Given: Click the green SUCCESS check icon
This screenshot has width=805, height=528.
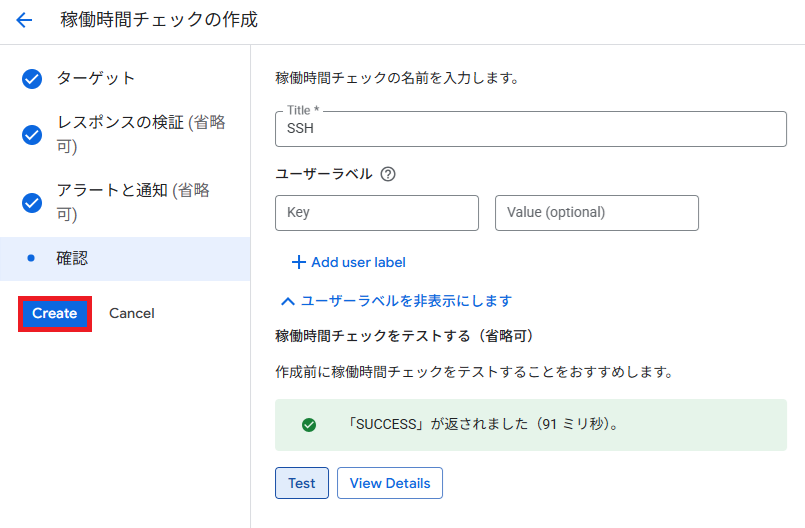Looking at the screenshot, I should 309,424.
